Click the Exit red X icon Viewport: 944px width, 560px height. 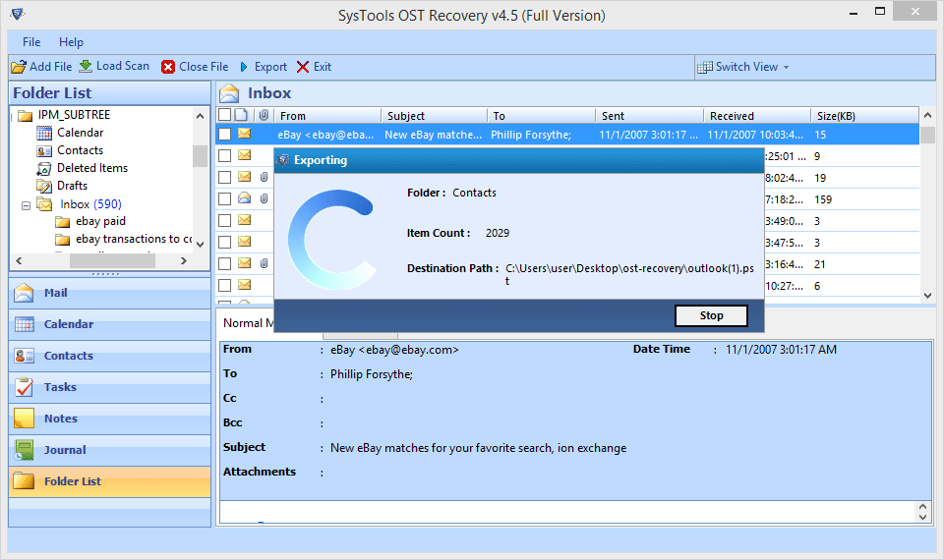[x=303, y=67]
